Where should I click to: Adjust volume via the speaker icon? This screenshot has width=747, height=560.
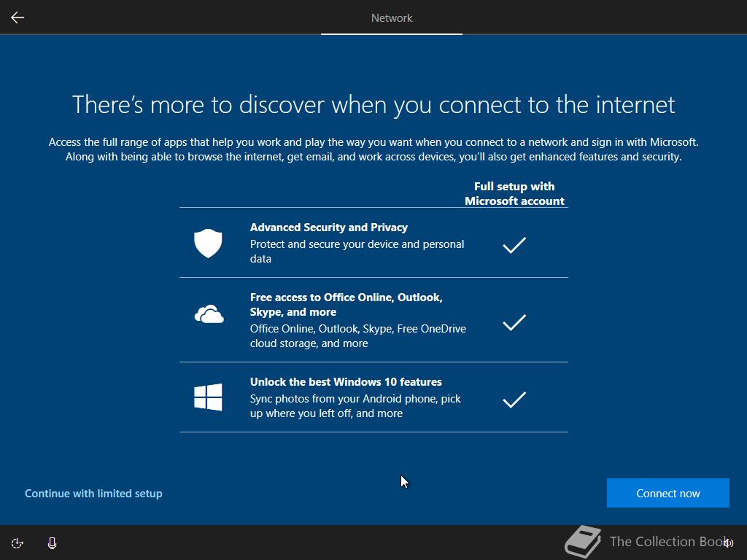point(729,542)
